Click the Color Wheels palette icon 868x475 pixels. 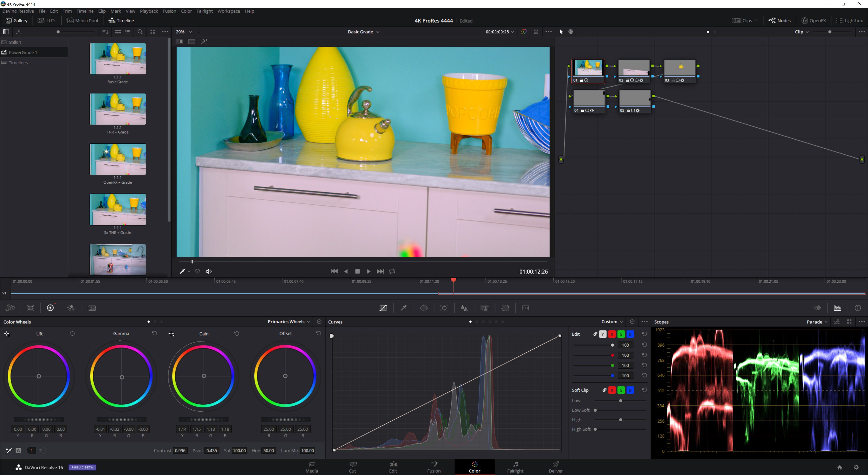(x=50, y=308)
